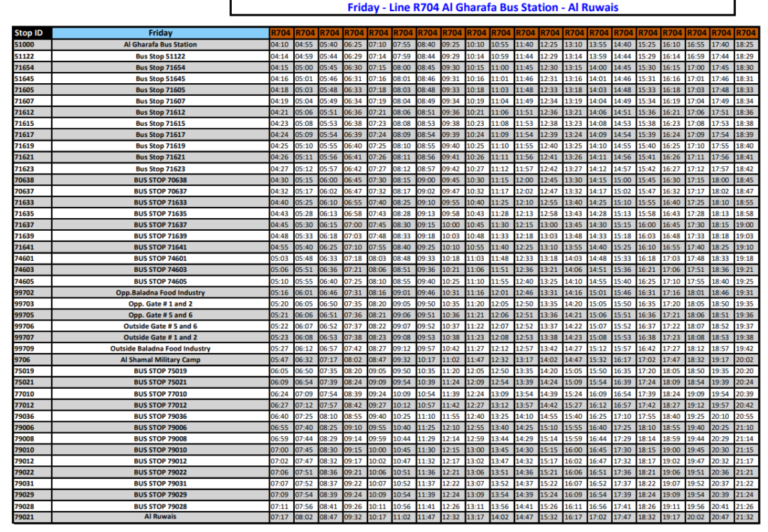Click the Outside Baladna Food Industry stop name
This screenshot has height=532, width=768.
pos(160,348)
